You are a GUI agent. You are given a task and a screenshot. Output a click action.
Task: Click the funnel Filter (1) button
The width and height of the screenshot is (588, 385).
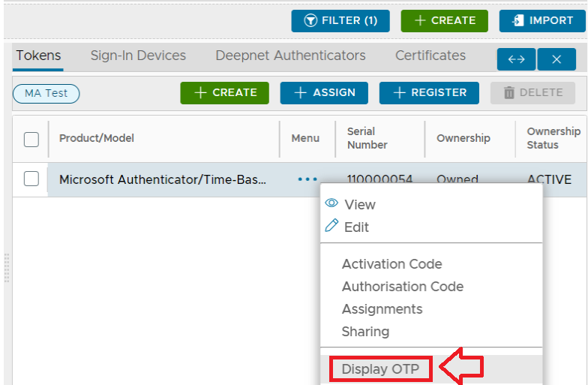(340, 21)
